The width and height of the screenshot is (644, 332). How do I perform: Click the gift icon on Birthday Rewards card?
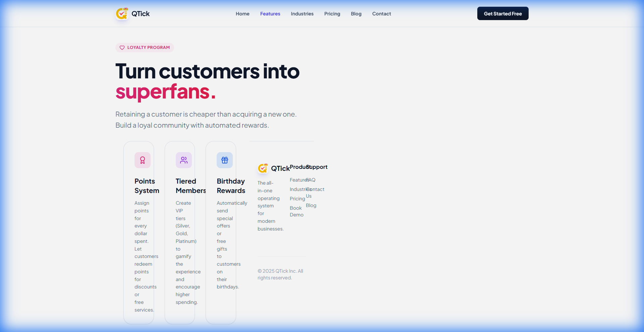(x=224, y=160)
